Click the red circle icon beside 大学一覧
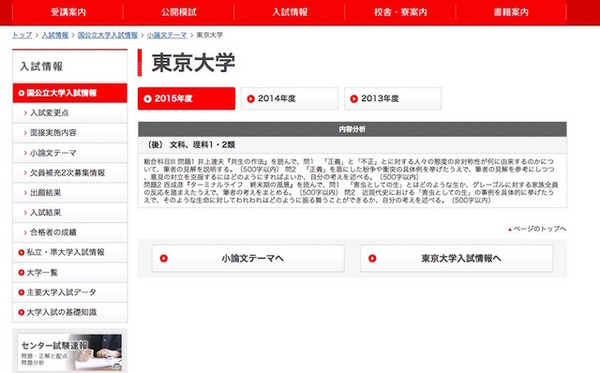Screen dimensions: 600x373 21,273
